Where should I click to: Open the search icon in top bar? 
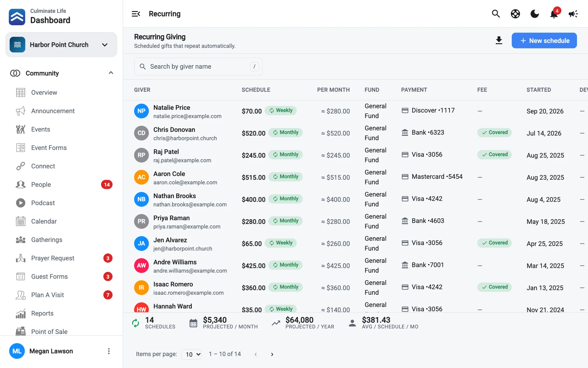[496, 14]
